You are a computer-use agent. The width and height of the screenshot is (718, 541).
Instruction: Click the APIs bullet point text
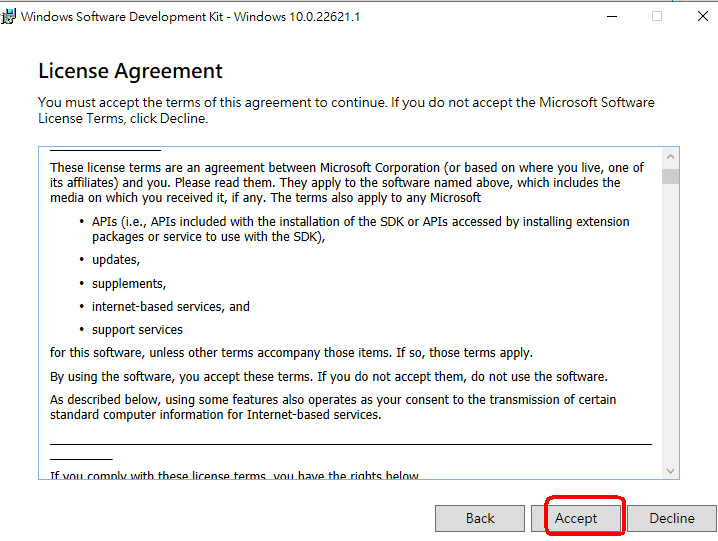pos(360,229)
